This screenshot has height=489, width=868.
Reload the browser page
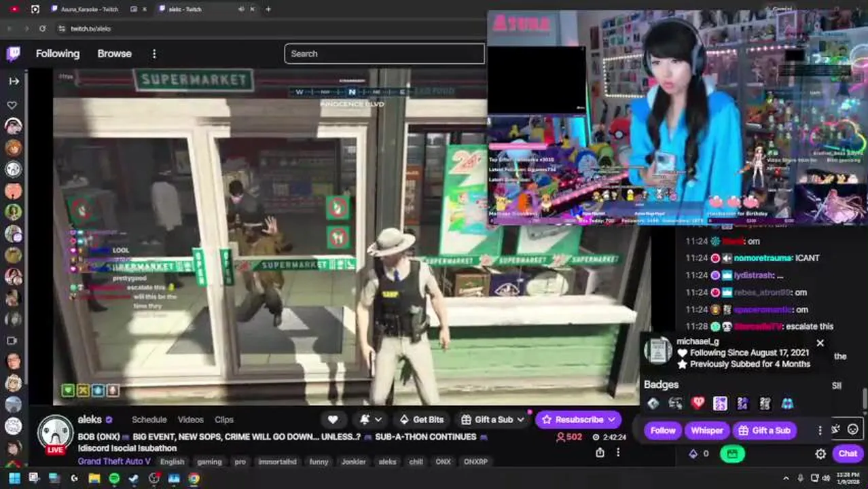42,29
